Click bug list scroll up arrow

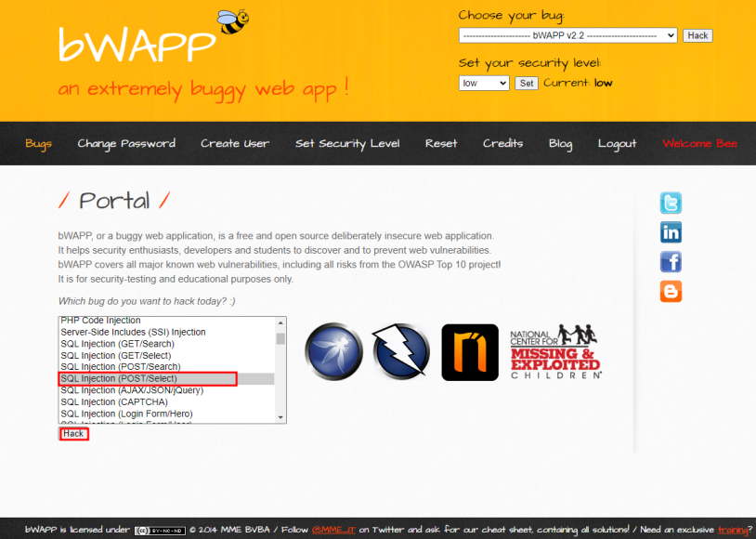280,322
